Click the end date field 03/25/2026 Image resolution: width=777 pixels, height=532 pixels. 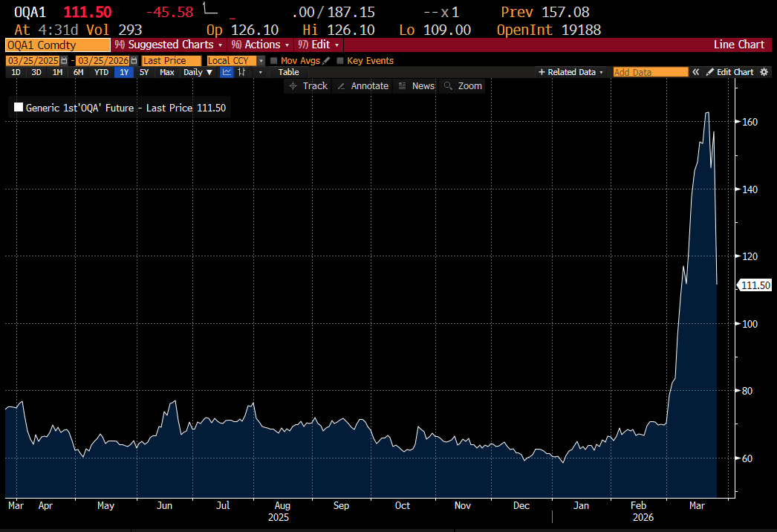[x=103, y=60]
